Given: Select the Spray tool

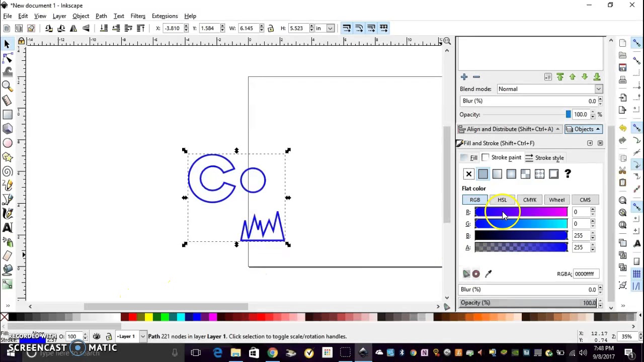Looking at the screenshot, I should tap(7, 242).
